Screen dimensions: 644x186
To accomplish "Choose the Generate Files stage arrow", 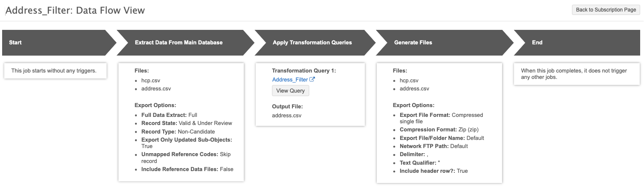I will [439, 43].
